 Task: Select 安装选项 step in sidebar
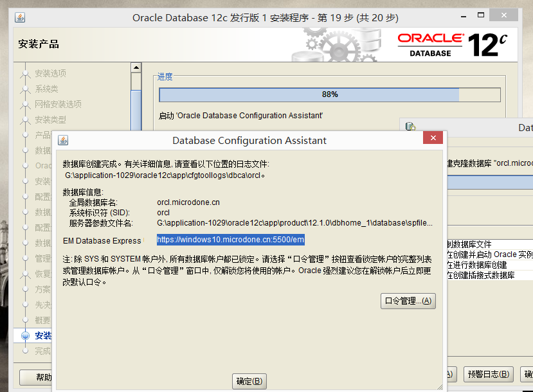(x=50, y=73)
